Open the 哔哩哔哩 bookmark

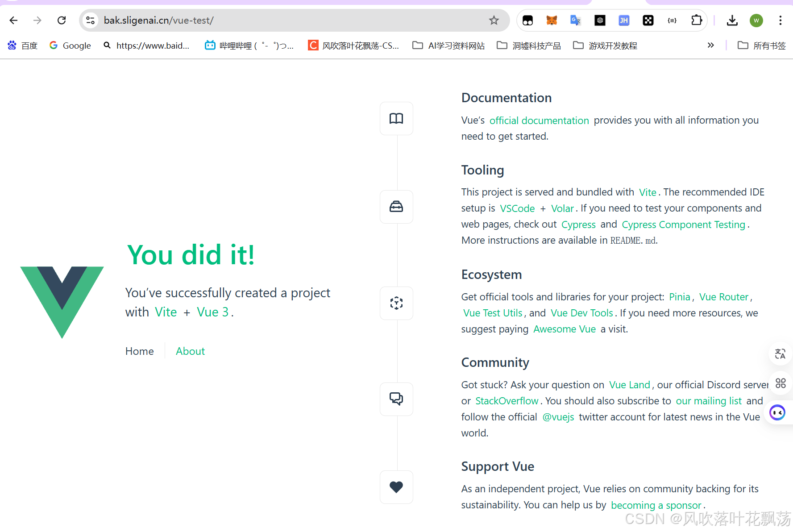(249, 46)
